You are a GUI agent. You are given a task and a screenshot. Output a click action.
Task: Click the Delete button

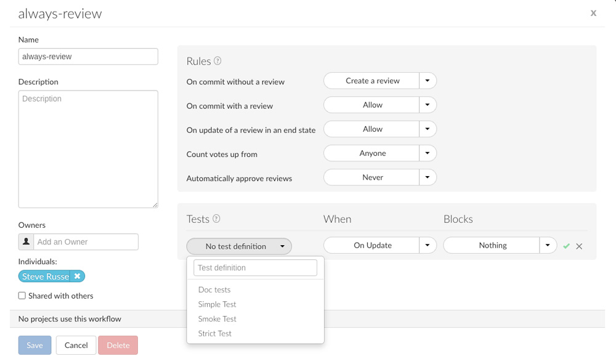click(x=118, y=345)
